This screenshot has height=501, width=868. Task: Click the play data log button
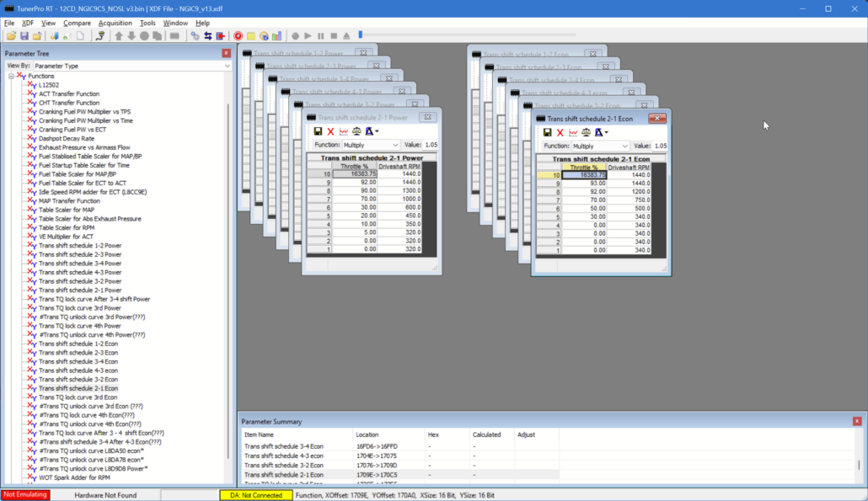pos(308,36)
